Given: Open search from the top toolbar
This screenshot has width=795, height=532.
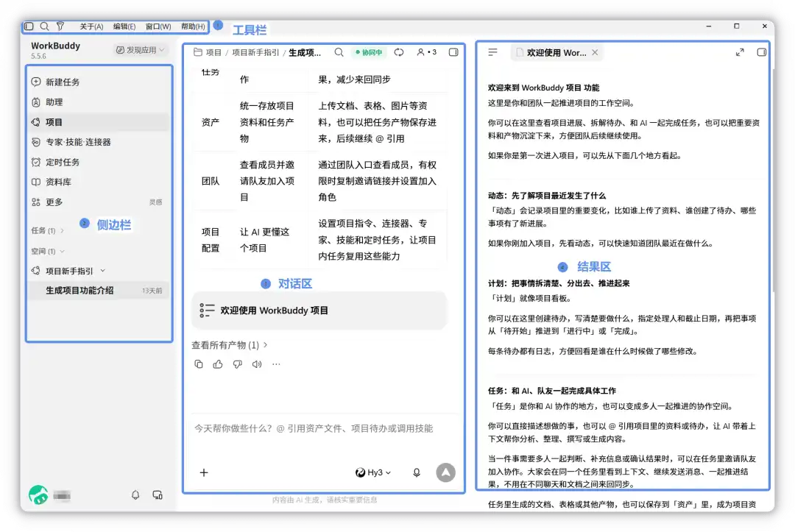Looking at the screenshot, I should click(45, 26).
